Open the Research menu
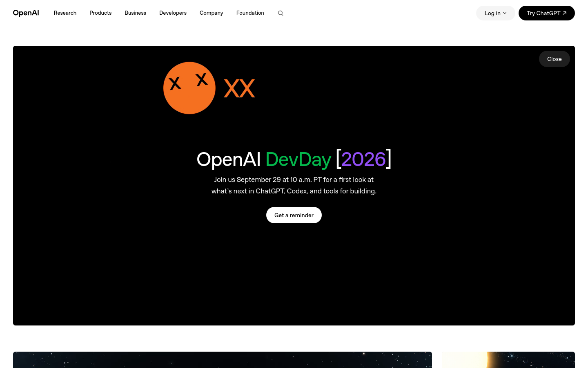Screen dimensions: 588x368 65,13
